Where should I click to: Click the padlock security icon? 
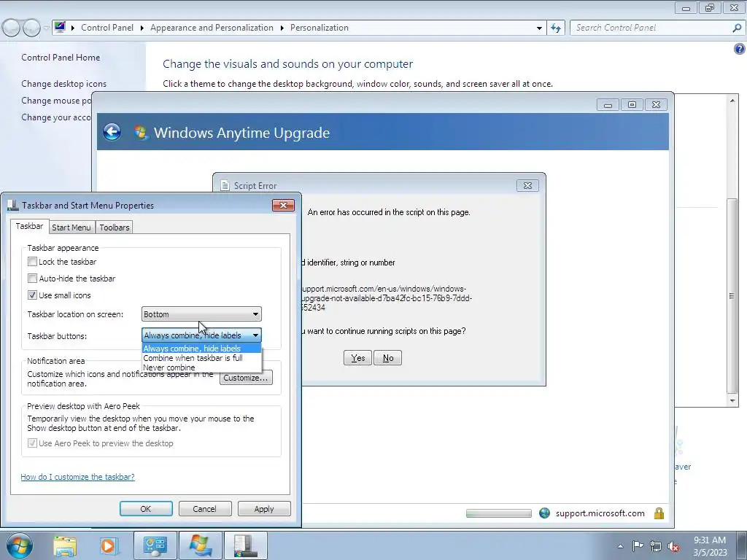(x=659, y=513)
